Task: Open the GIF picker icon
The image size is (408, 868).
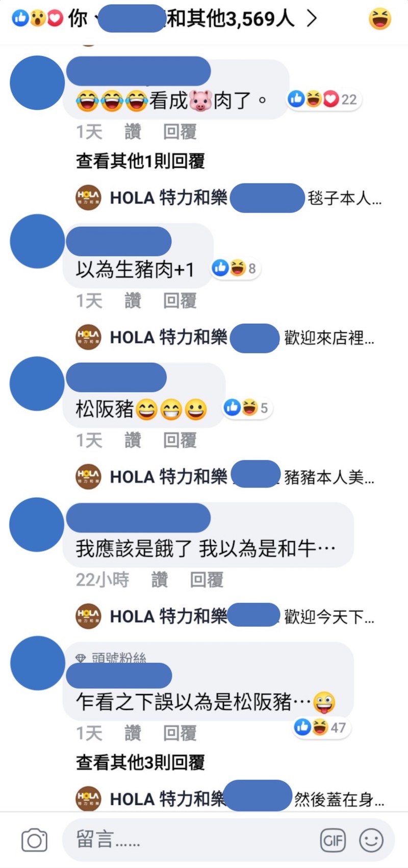Action: coord(333,840)
